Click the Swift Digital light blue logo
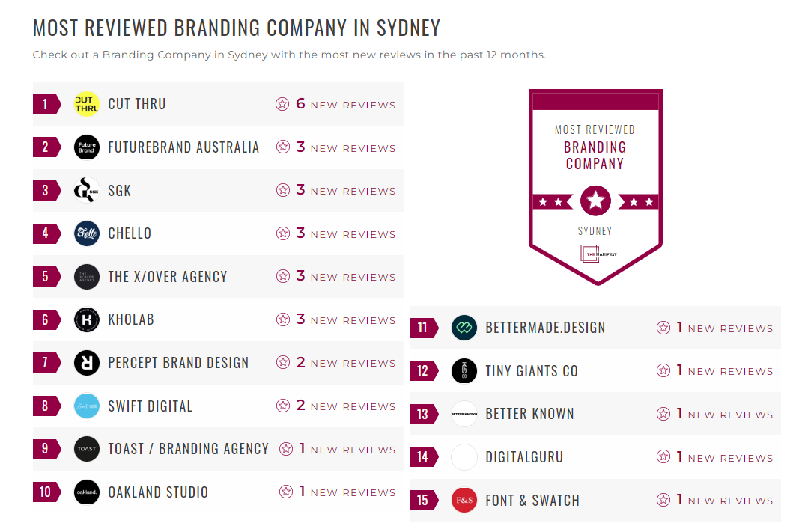The image size is (805, 532). pyautogui.click(x=87, y=406)
